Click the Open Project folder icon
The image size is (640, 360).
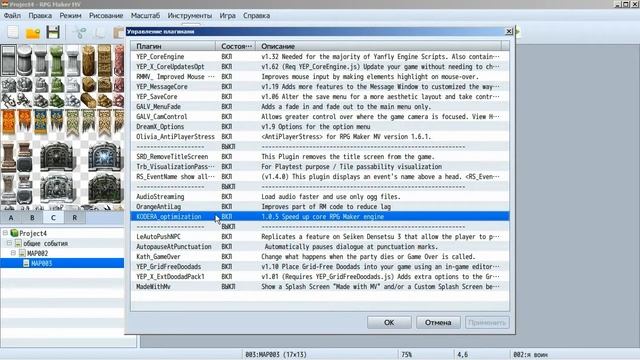(33, 33)
